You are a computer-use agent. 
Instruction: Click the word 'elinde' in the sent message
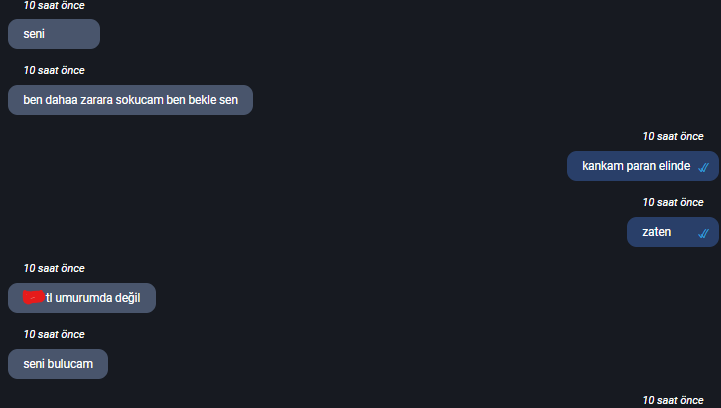pos(675,166)
